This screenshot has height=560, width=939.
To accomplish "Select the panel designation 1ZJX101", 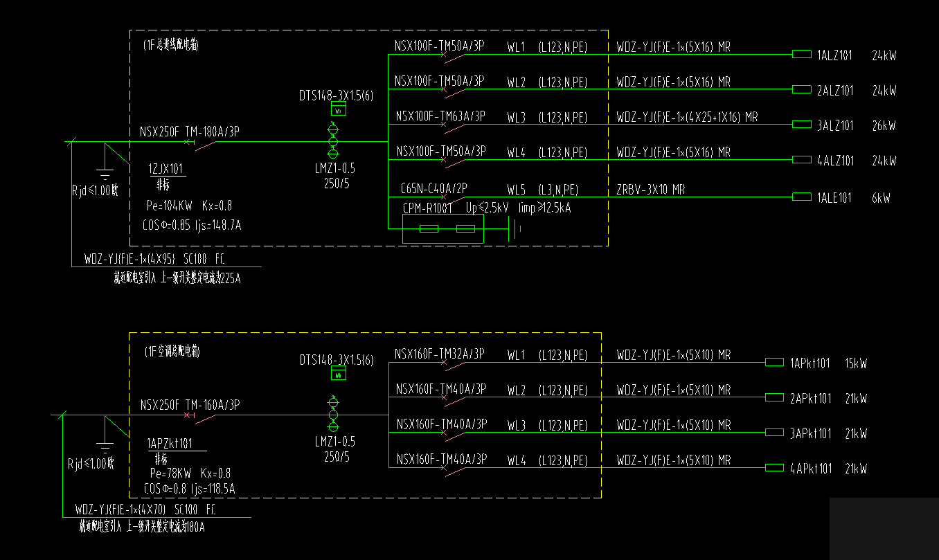I will pos(166,169).
